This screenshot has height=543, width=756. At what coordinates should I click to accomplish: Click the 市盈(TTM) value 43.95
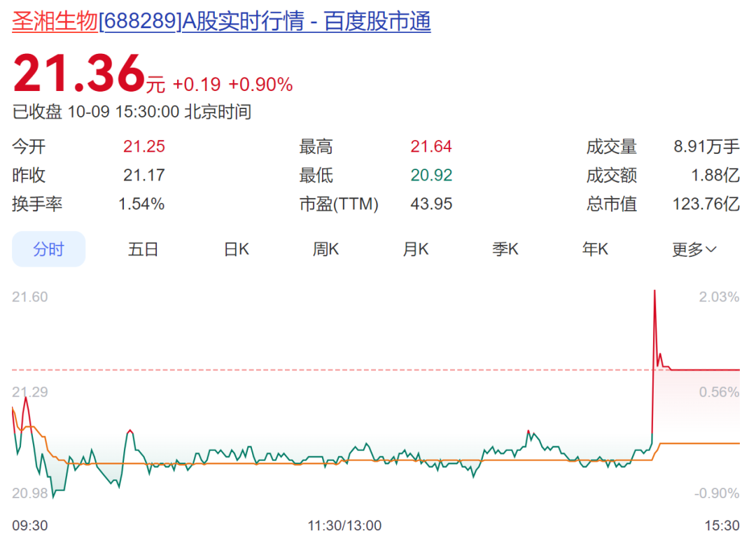tap(431, 204)
